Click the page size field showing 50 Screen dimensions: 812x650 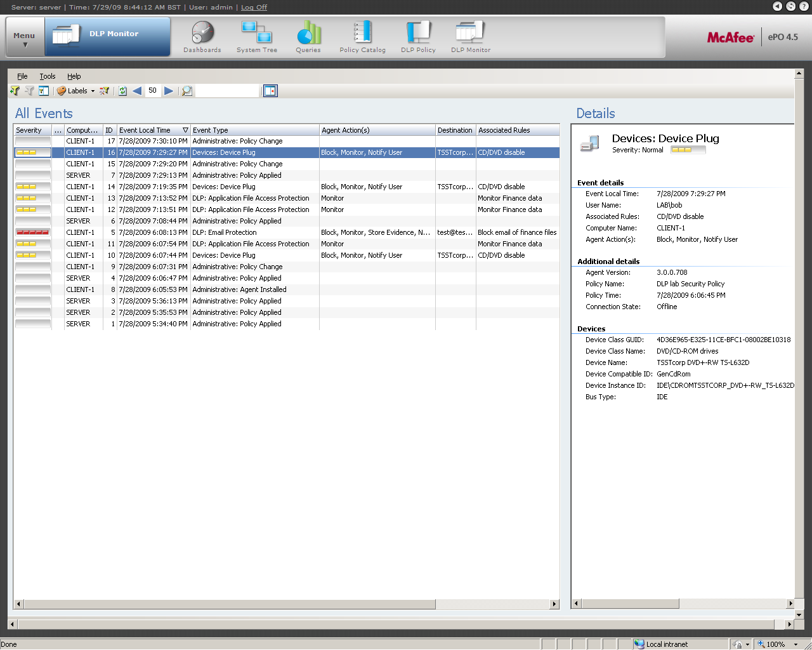coord(152,91)
